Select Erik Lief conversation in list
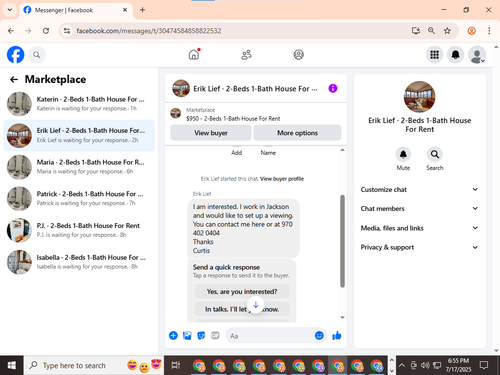Image resolution: width=500 pixels, height=375 pixels. [x=79, y=135]
